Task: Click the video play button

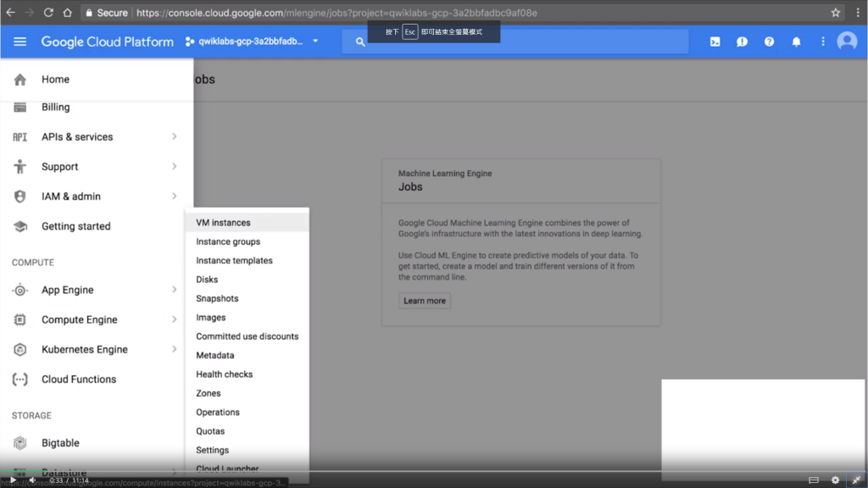Action: [12, 480]
